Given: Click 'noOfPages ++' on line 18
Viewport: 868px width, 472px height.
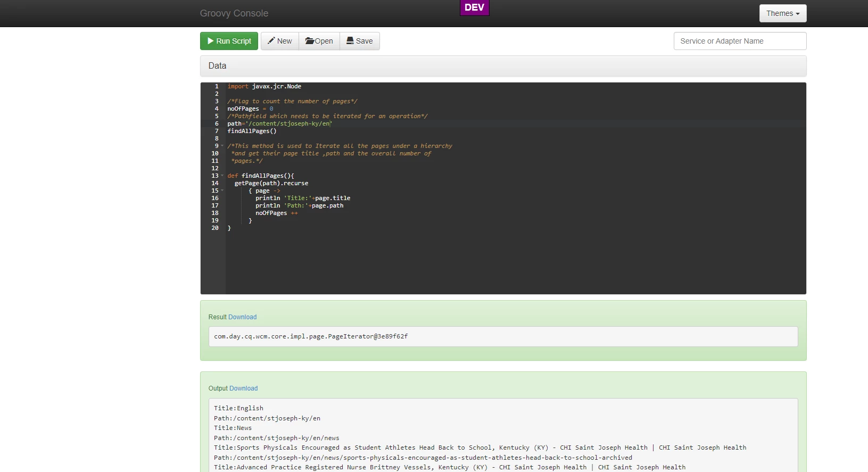Looking at the screenshot, I should click(277, 213).
